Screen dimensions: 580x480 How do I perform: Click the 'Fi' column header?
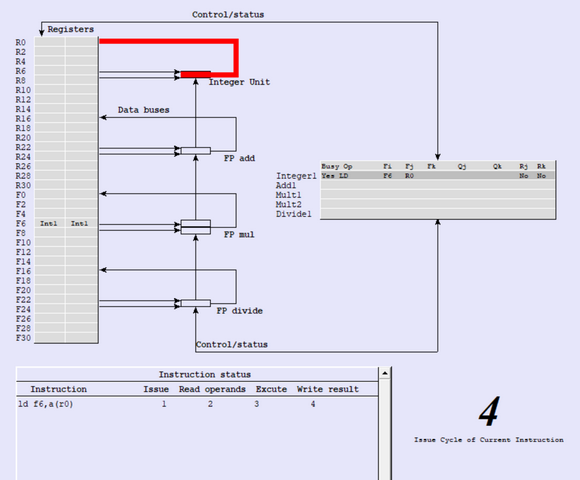click(387, 166)
